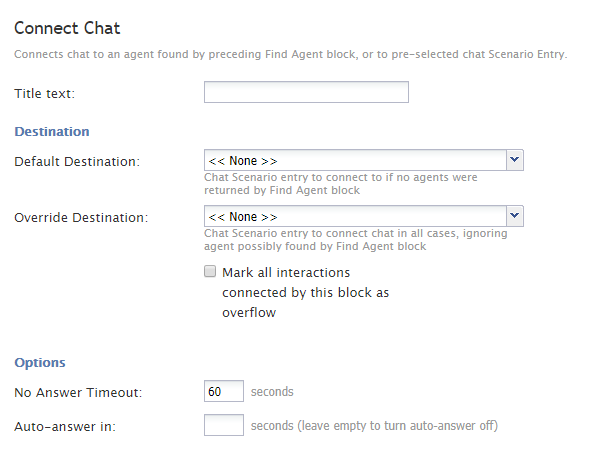590x461 pixels.
Task: Click the 'Auto-answer in:' label
Action: tap(65, 426)
